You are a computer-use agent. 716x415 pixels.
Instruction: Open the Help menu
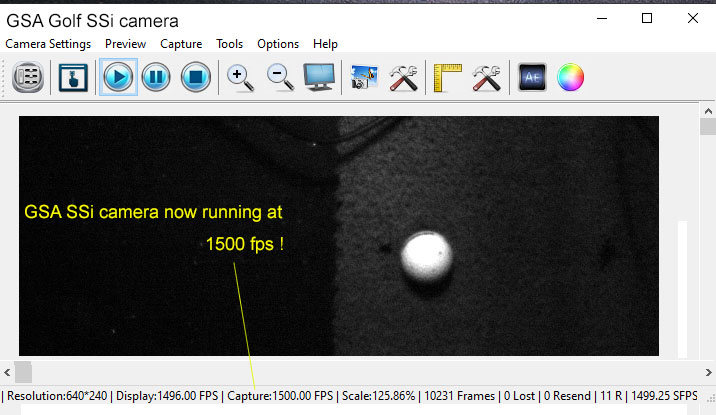(x=325, y=44)
